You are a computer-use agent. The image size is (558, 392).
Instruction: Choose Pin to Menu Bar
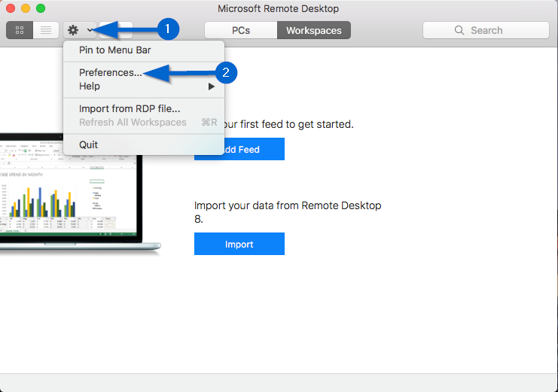144,50
